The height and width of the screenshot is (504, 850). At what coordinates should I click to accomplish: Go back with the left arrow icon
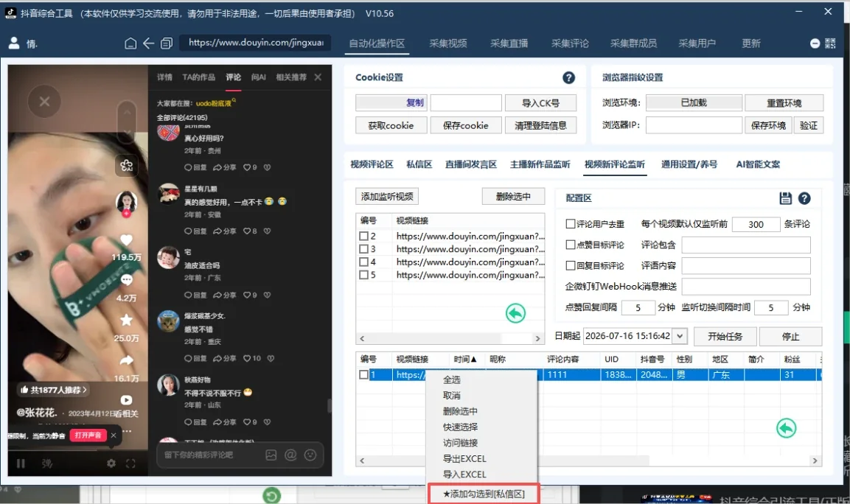(148, 43)
